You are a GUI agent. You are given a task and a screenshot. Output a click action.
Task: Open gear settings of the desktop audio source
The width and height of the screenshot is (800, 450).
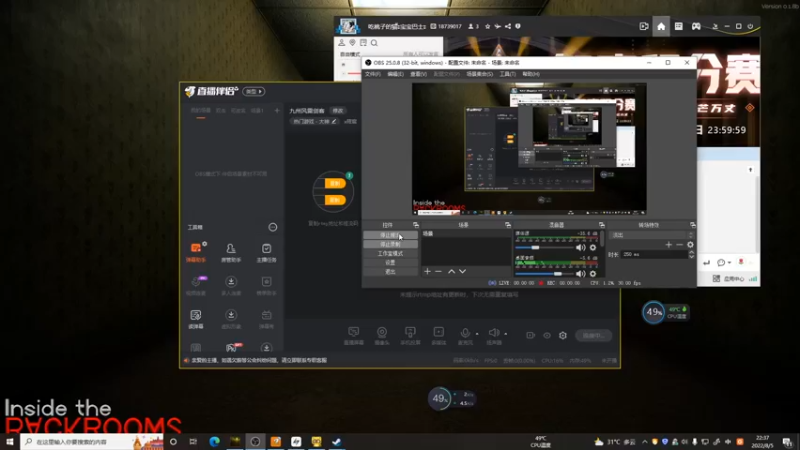click(593, 274)
